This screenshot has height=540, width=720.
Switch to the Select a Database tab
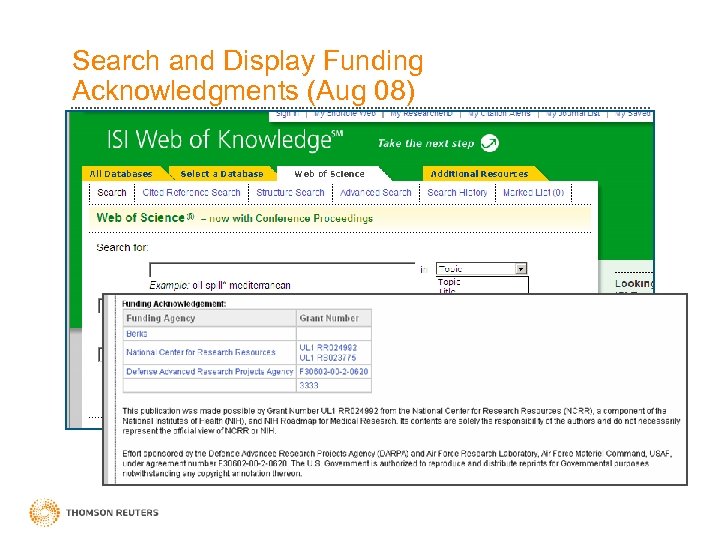click(x=222, y=174)
